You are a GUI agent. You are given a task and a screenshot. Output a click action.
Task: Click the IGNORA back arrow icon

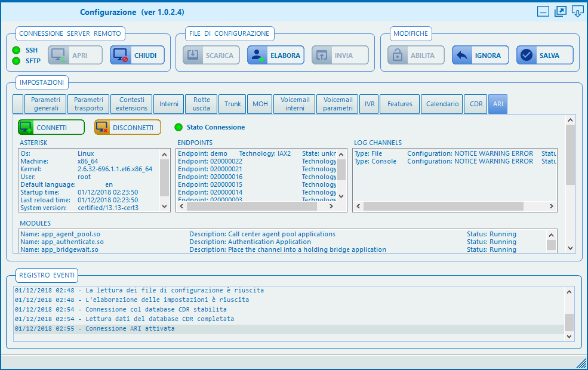point(461,55)
